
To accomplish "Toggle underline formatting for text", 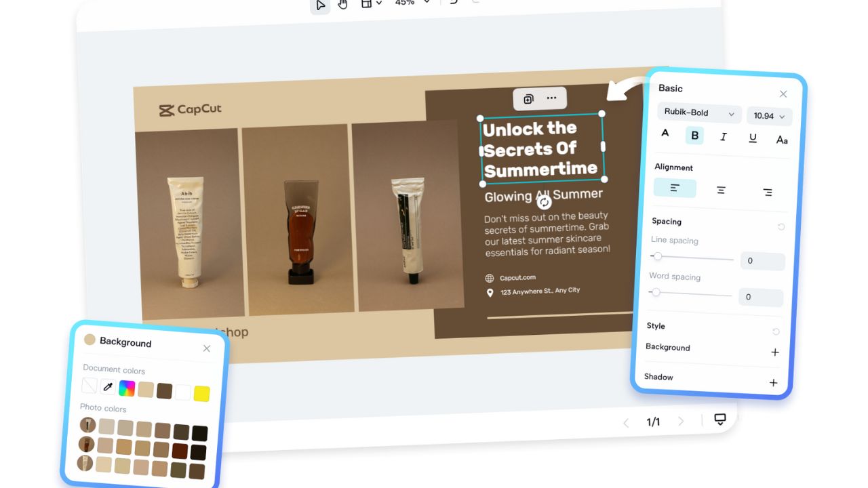I will (752, 137).
